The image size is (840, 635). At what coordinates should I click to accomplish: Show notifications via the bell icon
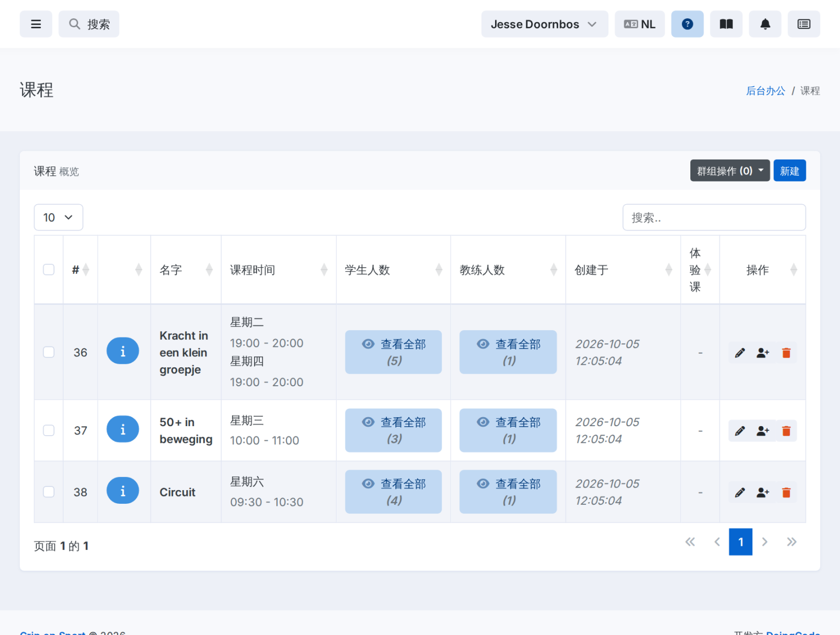765,24
